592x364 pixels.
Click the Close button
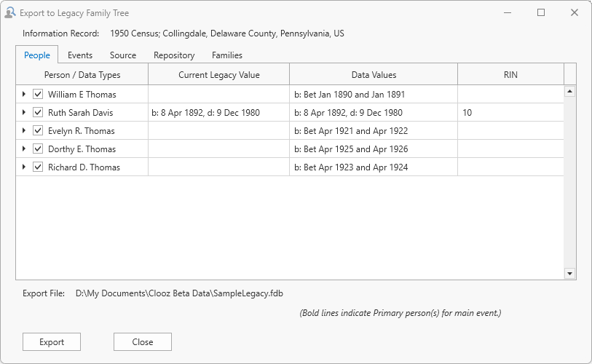tap(143, 342)
